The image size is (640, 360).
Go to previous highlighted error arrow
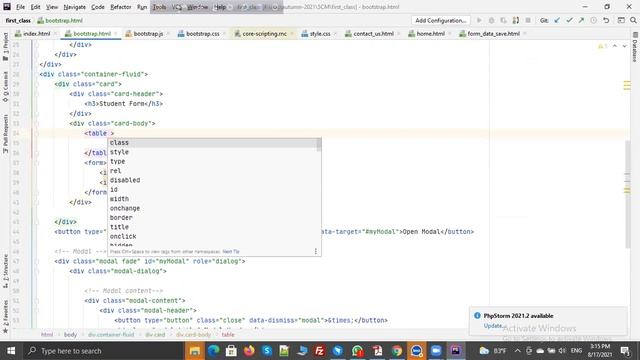tap(615, 46)
